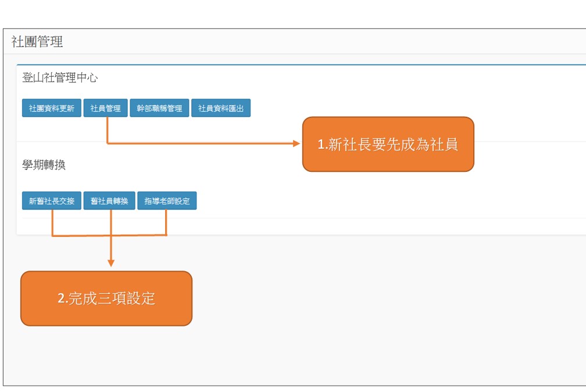This screenshot has width=586, height=392.
Task: Click the orange line below 指導老師設定
Action: [x=167, y=222]
